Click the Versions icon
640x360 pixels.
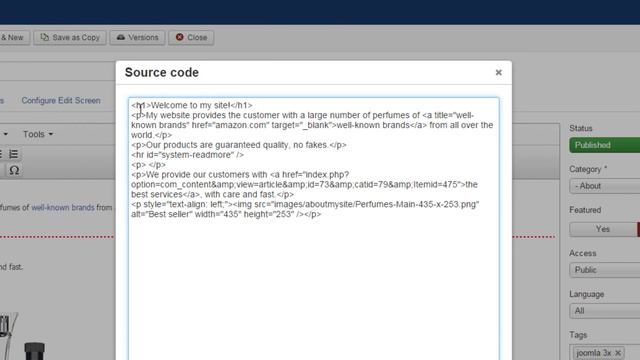(x=121, y=37)
